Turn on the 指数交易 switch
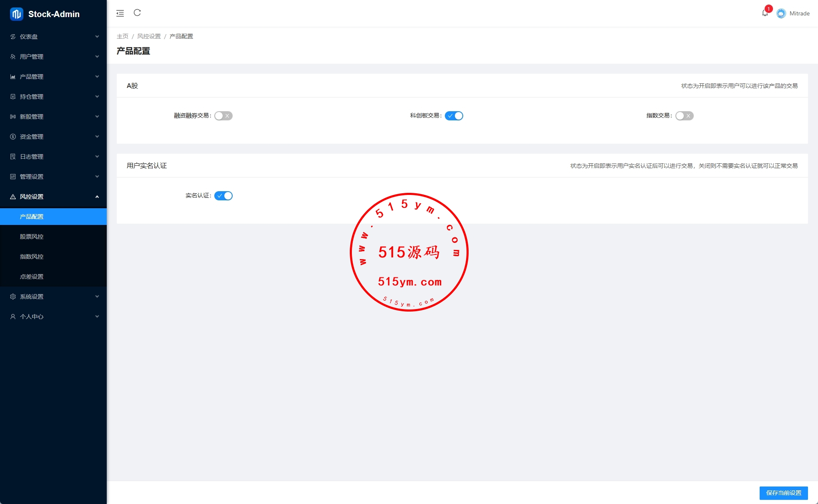 point(684,116)
